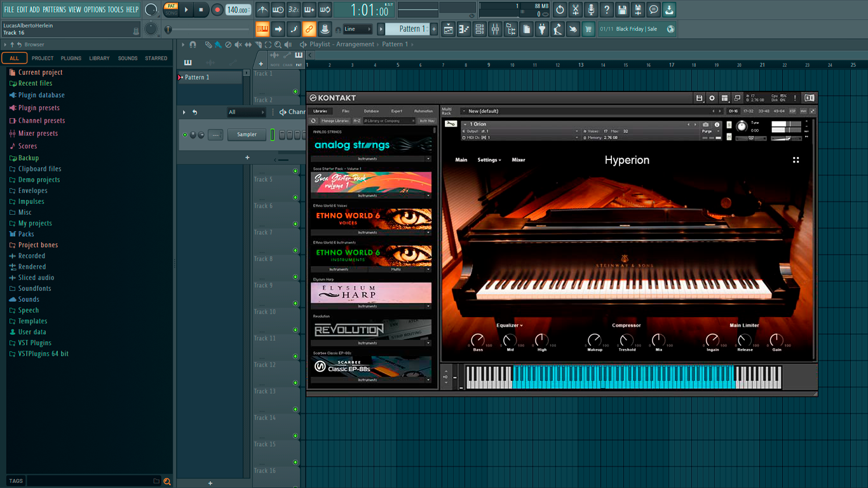Toggle the highlighted link chain button
868x488 pixels.
tap(309, 29)
